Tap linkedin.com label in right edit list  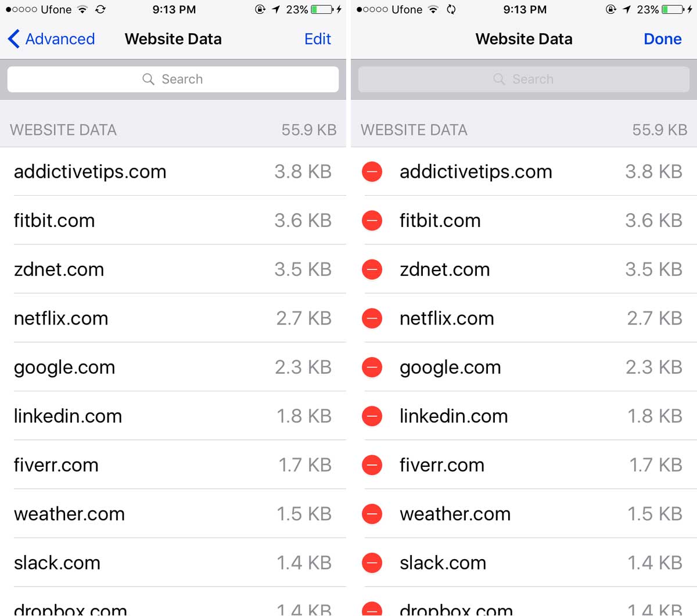tap(454, 416)
